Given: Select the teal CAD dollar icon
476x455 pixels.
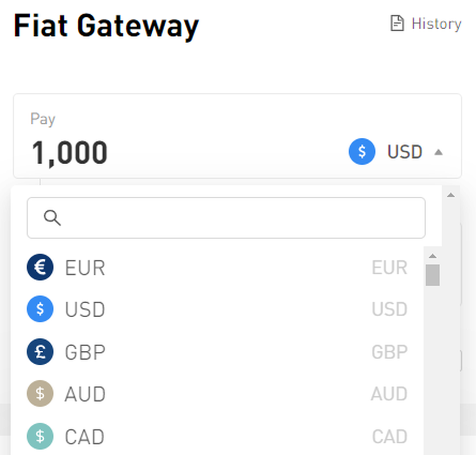Looking at the screenshot, I should [40, 437].
